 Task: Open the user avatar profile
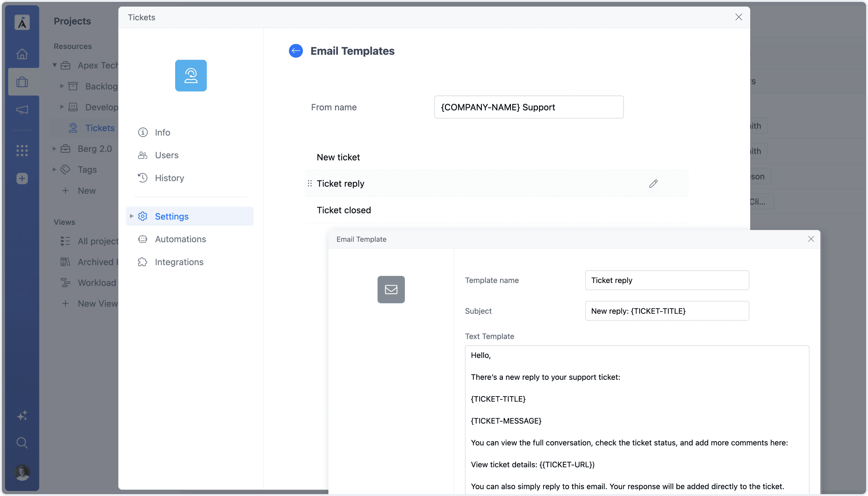pos(22,472)
